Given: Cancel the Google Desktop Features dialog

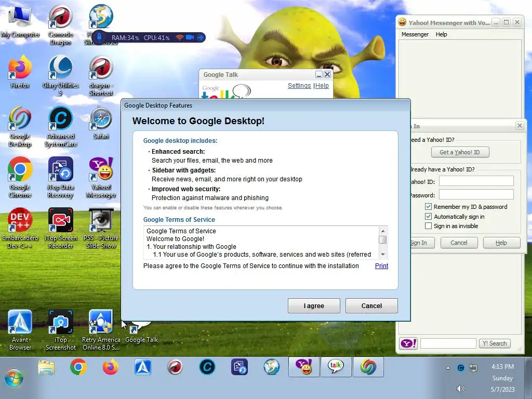Looking at the screenshot, I should 371,305.
